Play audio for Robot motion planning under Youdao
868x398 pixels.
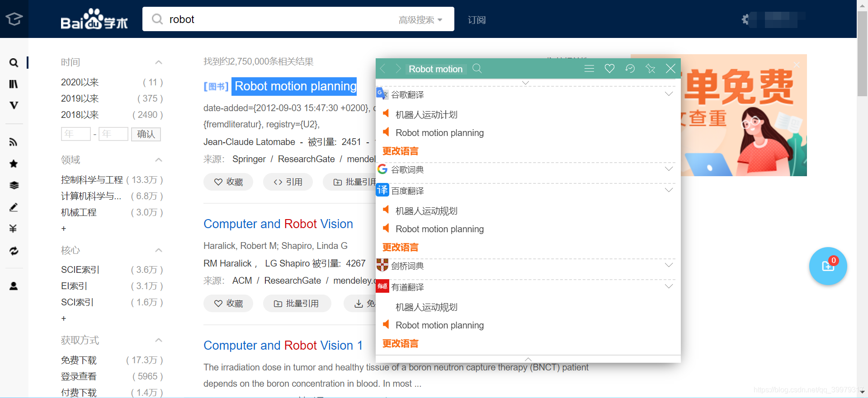click(386, 324)
